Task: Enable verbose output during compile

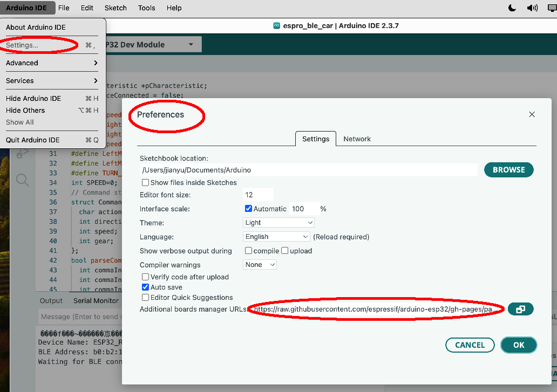Action: [x=248, y=251]
